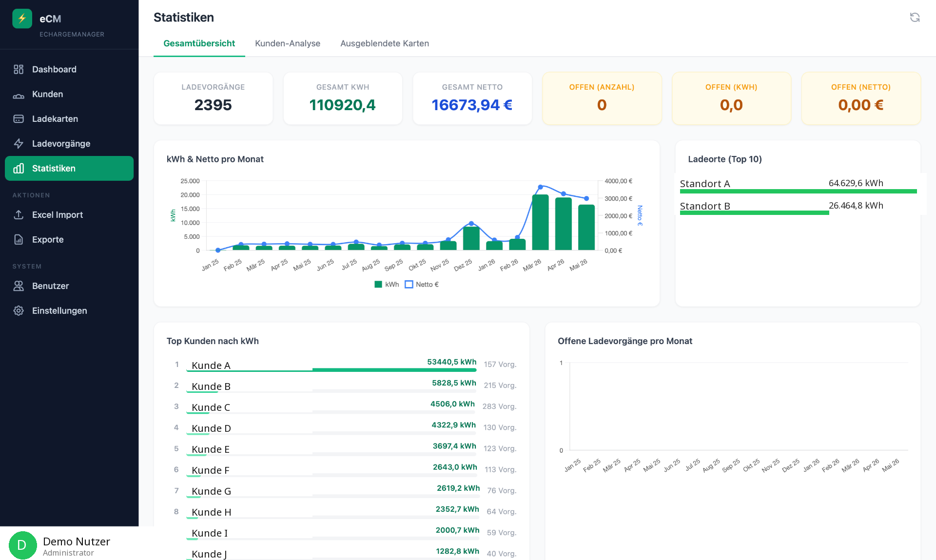Switch to the Gesamtübersicht tab

[199, 43]
